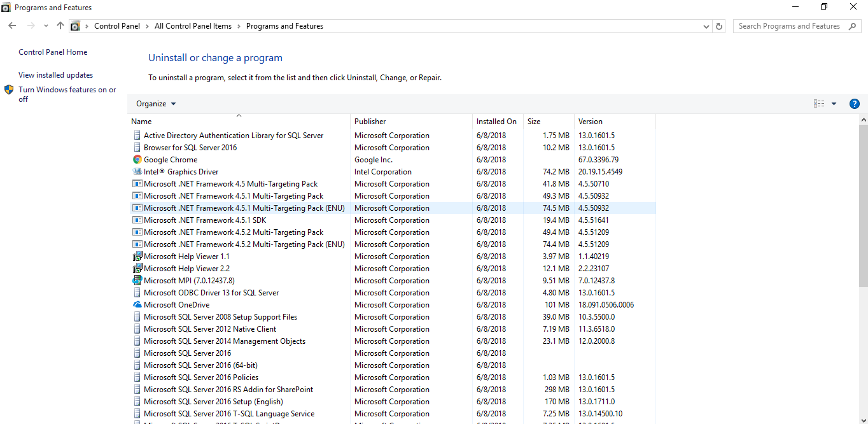This screenshot has height=424, width=868.
Task: Click the SQL Server 2014 Management Objects icon
Action: 137,341
